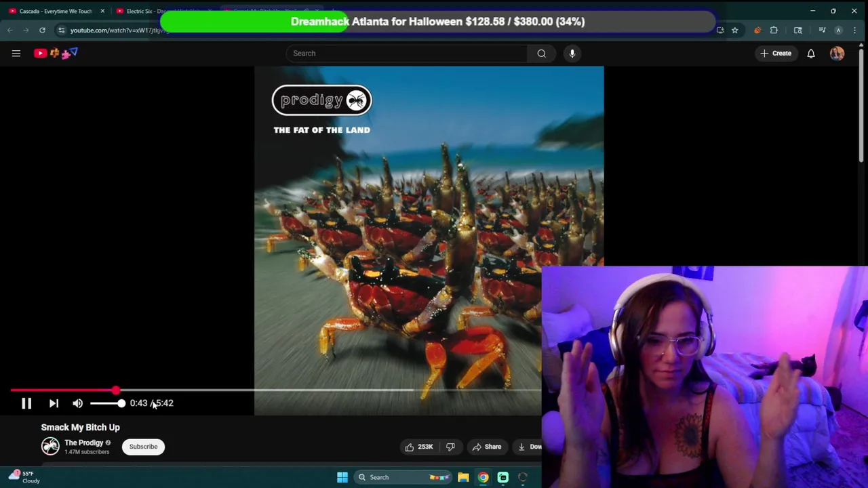Go back in the browser
This screenshot has width=868, height=488.
[9, 30]
